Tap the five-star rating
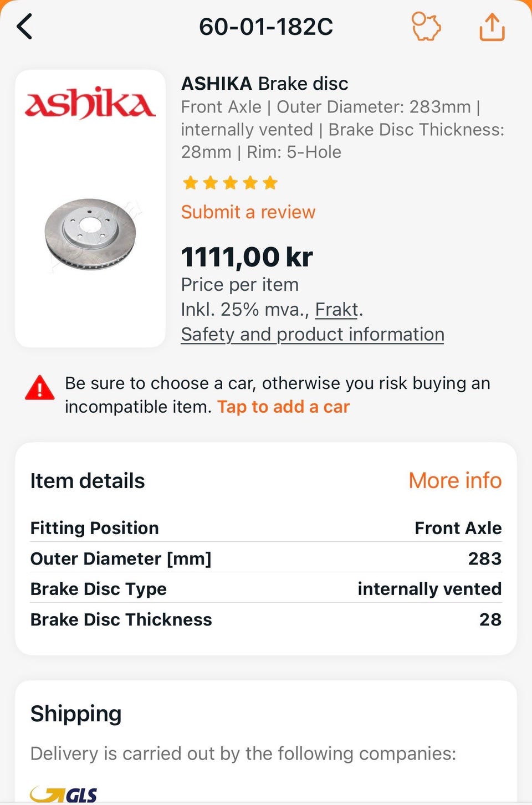Screen dimensions: 532x805 pyautogui.click(x=230, y=182)
